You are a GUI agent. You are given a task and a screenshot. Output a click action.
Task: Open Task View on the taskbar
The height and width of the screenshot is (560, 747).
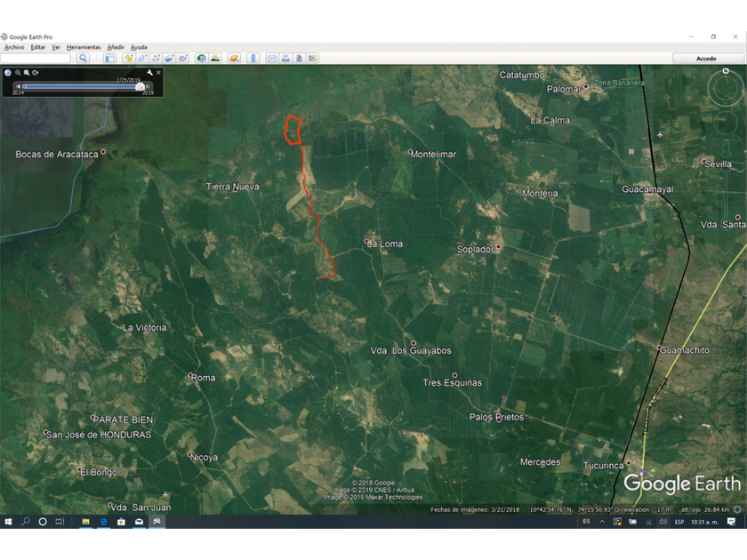tap(60, 522)
